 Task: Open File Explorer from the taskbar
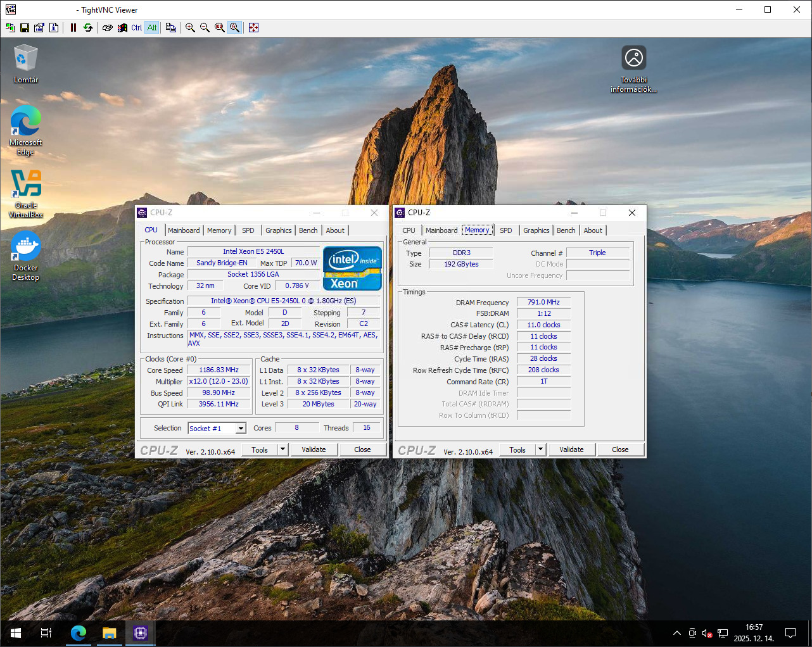click(x=110, y=633)
